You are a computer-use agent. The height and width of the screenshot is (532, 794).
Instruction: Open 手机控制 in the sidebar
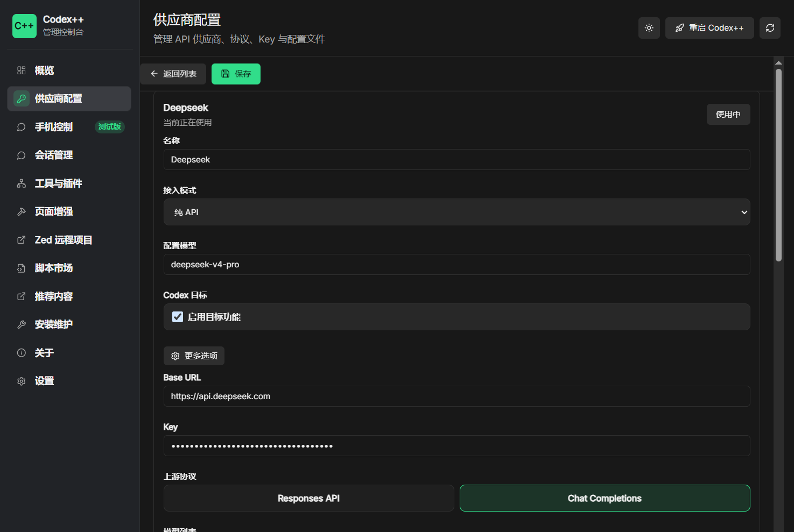point(69,127)
